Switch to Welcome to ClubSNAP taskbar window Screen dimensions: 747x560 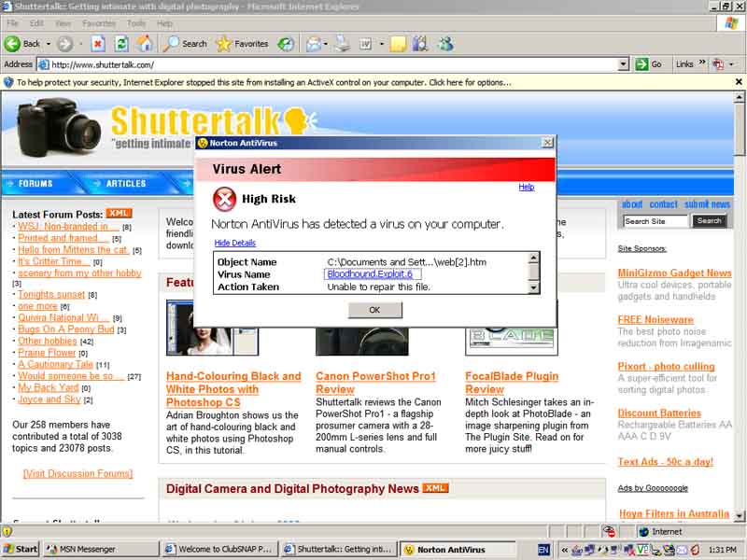(x=219, y=550)
